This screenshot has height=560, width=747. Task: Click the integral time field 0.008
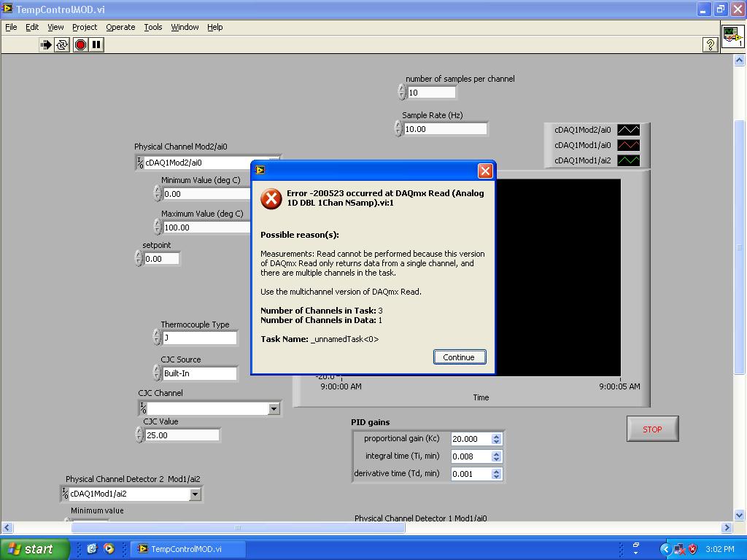(x=471, y=456)
